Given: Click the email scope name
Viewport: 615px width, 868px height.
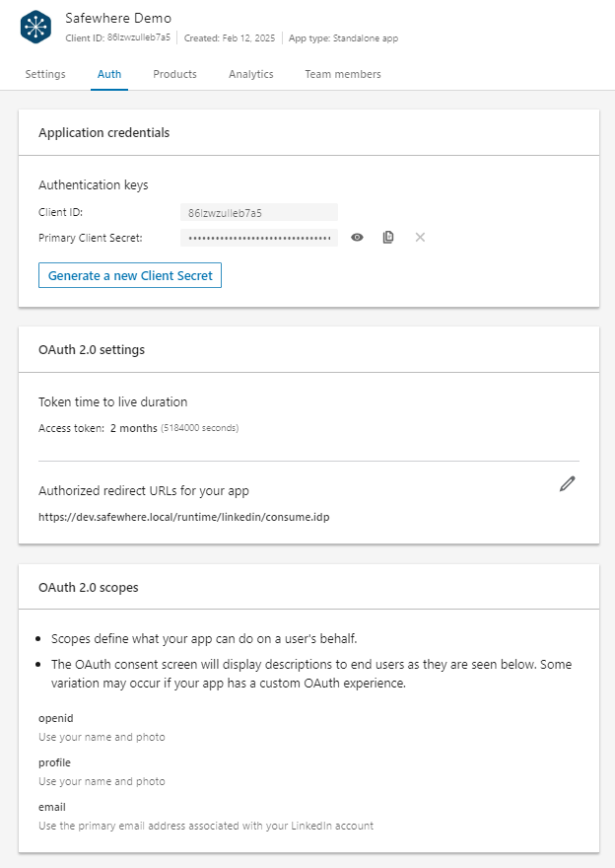Looking at the screenshot, I should coord(52,807).
